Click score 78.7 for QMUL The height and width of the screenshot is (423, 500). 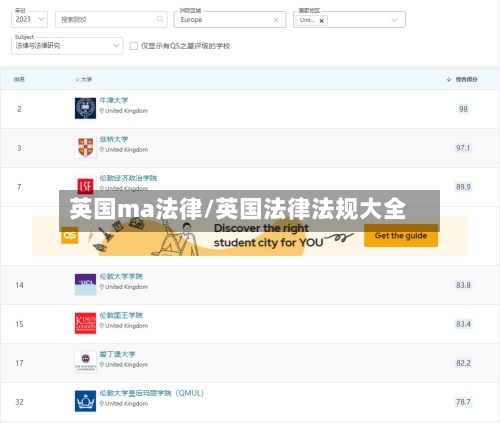463,402
